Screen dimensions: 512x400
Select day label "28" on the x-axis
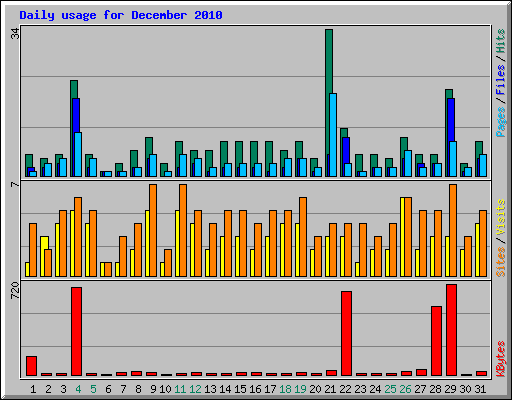point(435,389)
